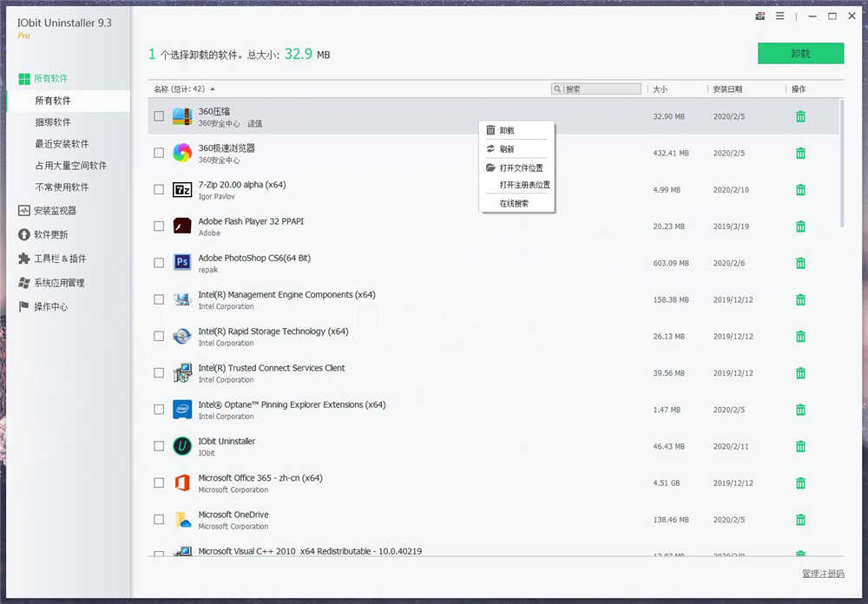Click trash icon for Intel Trusted Connect row
The width and height of the screenshot is (868, 604).
pyautogui.click(x=800, y=373)
